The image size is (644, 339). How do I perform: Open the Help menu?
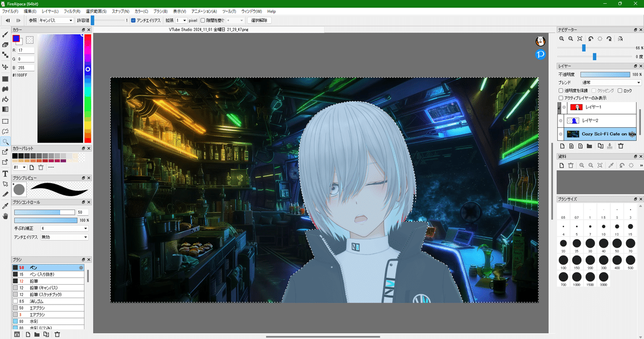click(x=272, y=11)
